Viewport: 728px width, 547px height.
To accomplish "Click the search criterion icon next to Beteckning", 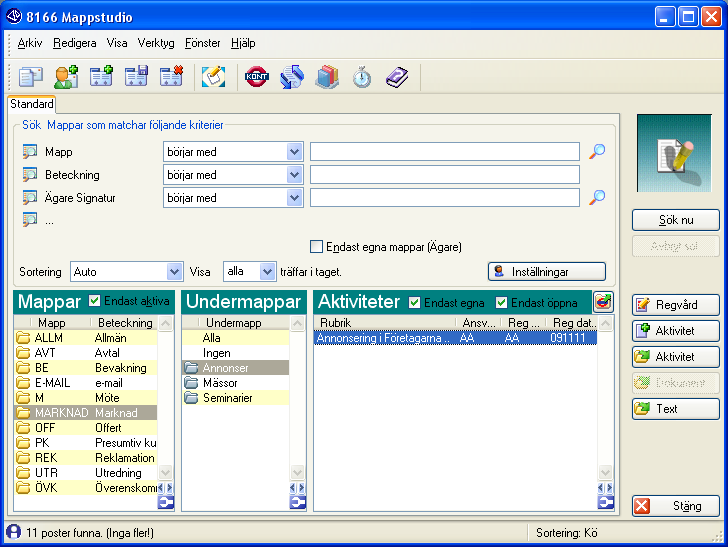I will pos(30,175).
